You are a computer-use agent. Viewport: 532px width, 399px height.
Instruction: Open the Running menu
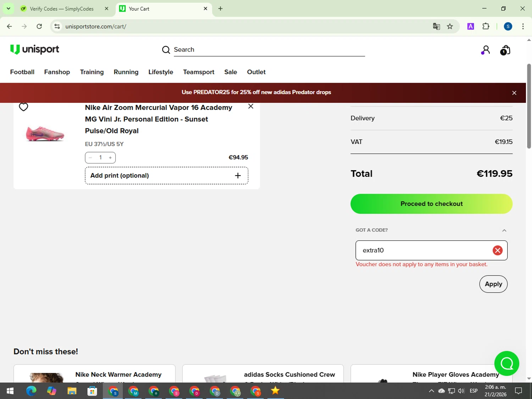point(126,72)
